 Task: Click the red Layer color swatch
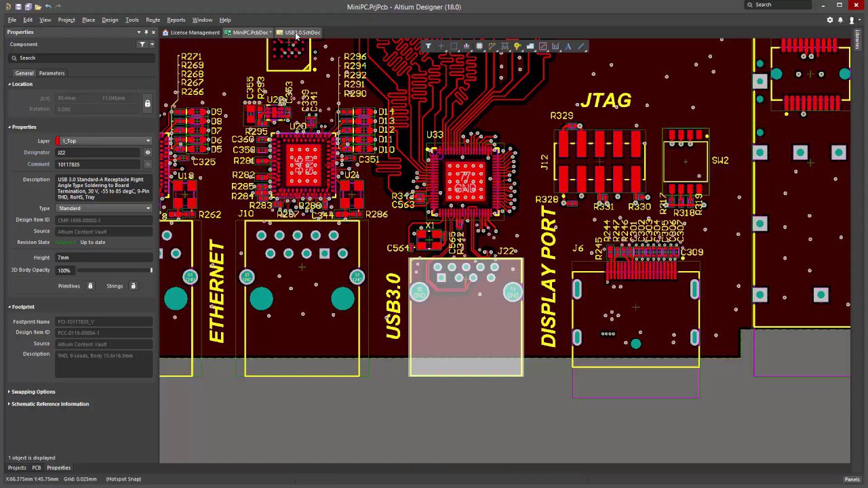click(x=58, y=141)
